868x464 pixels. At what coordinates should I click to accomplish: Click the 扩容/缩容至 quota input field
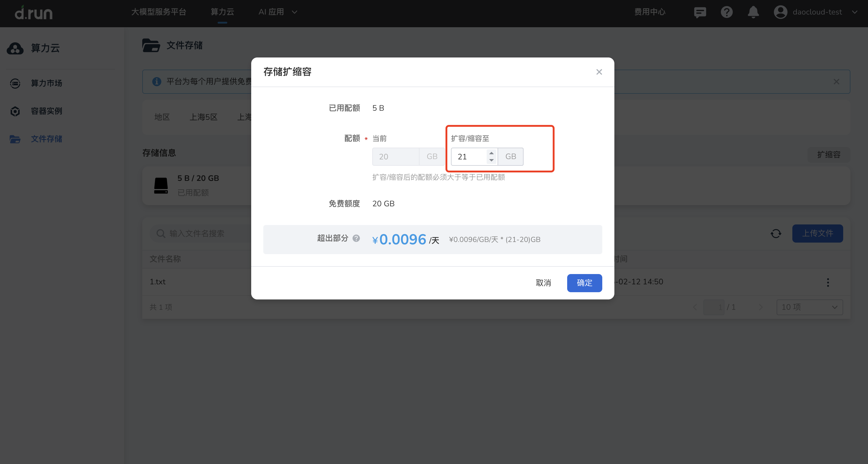click(x=470, y=157)
